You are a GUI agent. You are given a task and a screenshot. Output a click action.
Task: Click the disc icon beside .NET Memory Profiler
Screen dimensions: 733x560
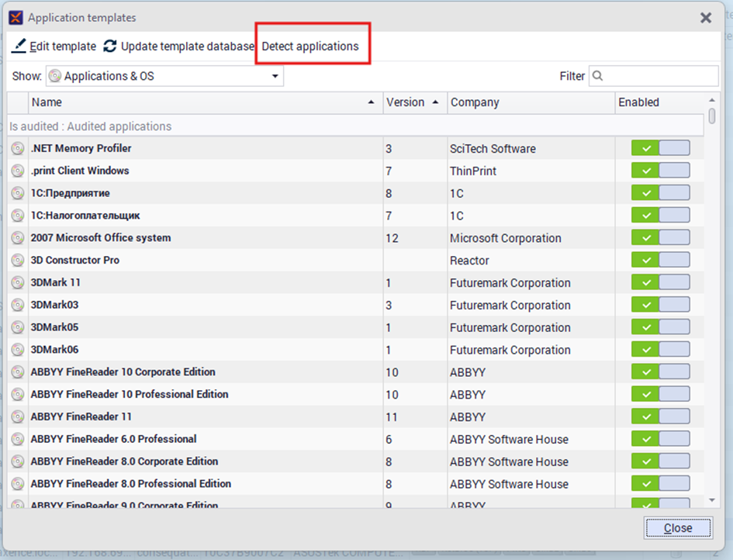coord(18,149)
